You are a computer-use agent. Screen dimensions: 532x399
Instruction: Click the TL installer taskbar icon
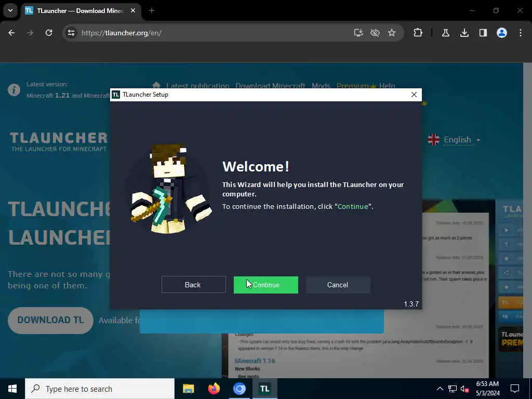[264, 389]
